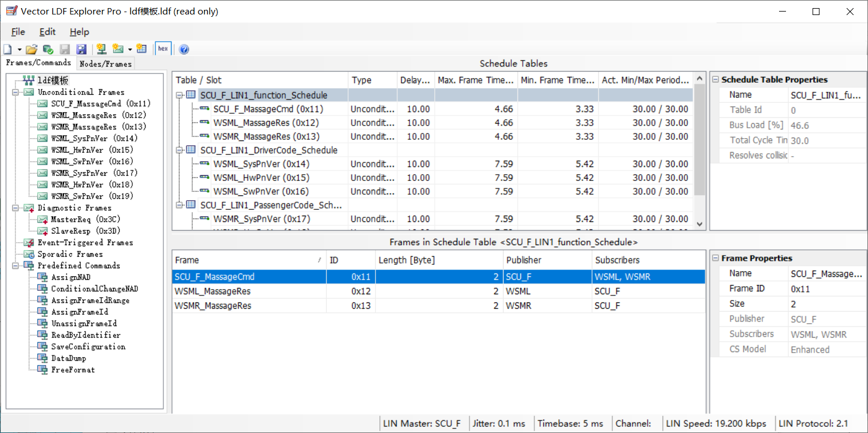868x433 pixels.
Task: Open an LDF file using the toolbar icon
Action: pyautogui.click(x=32, y=49)
